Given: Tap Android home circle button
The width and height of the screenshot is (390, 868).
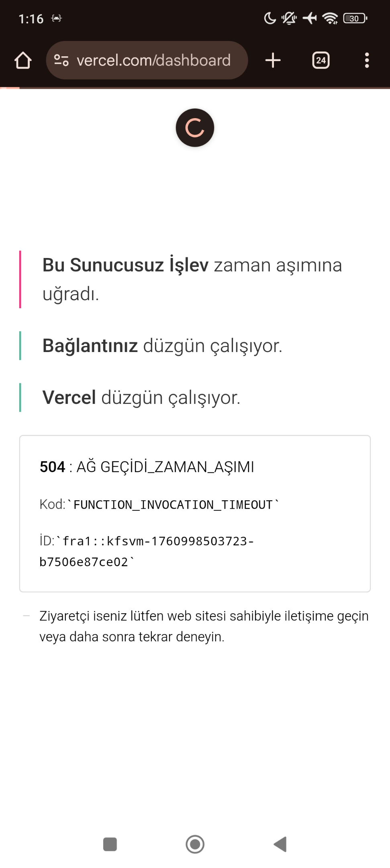Looking at the screenshot, I should coord(195,844).
